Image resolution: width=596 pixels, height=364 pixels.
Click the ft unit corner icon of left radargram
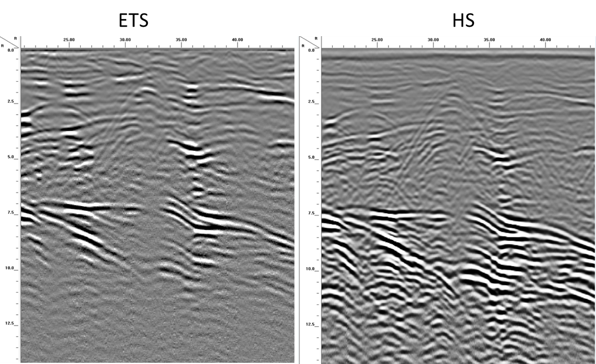(9, 42)
